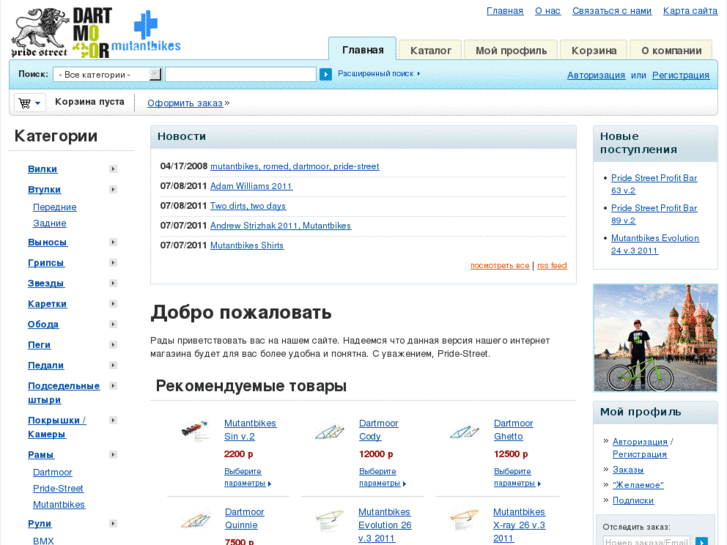
Task: Expand the Выносы category arrow
Action: 113,242
